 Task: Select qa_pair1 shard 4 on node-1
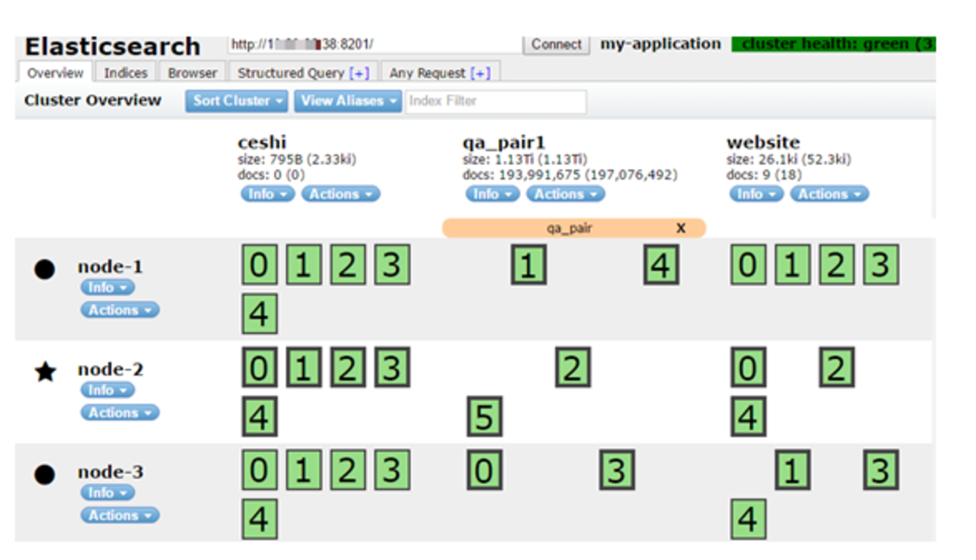pos(661,265)
